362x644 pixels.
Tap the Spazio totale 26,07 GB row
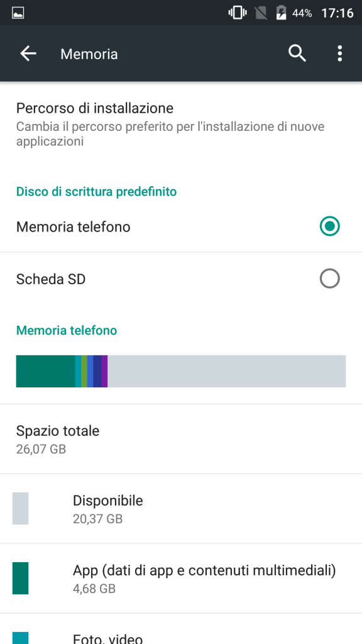pos(181,439)
